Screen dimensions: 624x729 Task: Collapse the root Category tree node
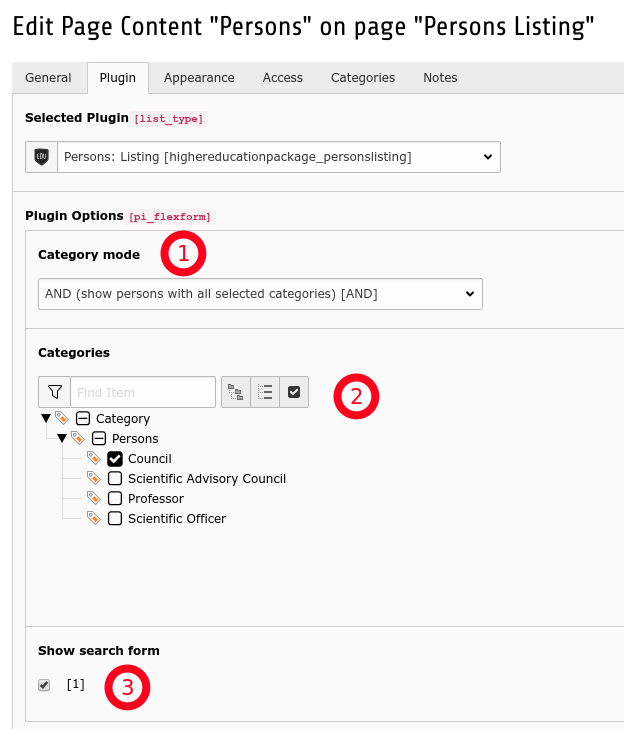click(x=46, y=419)
